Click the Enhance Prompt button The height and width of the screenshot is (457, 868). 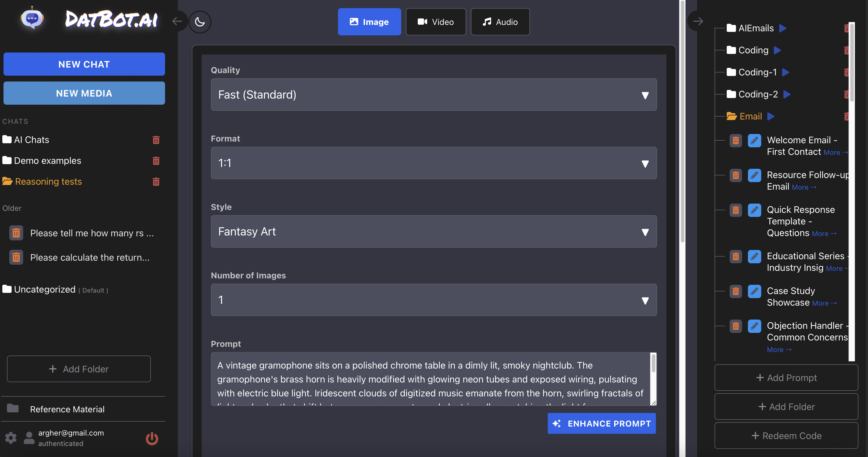click(601, 423)
